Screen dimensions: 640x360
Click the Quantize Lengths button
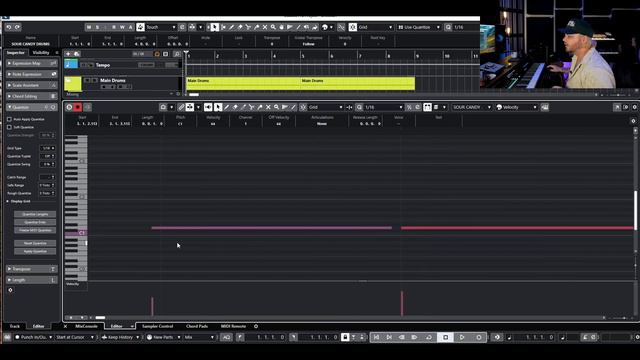(35, 214)
